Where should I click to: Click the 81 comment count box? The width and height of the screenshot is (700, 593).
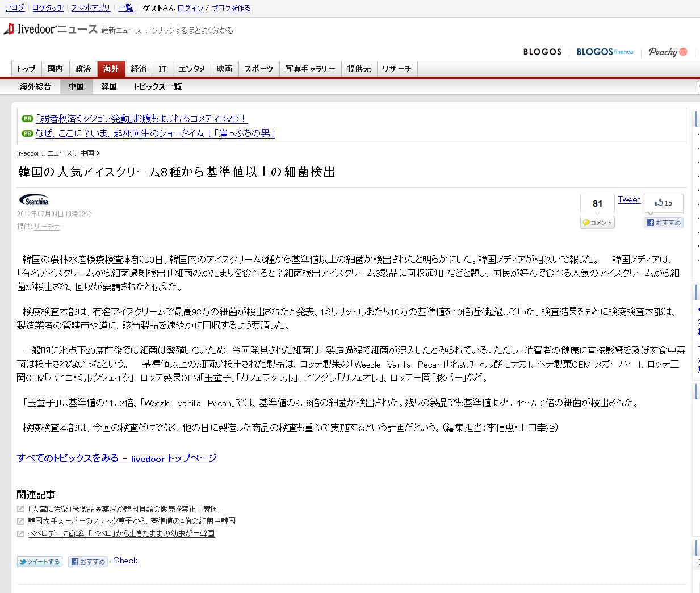(x=597, y=203)
